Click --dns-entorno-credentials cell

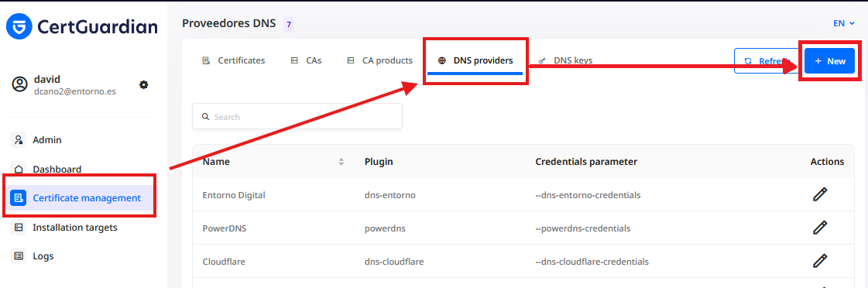point(588,195)
